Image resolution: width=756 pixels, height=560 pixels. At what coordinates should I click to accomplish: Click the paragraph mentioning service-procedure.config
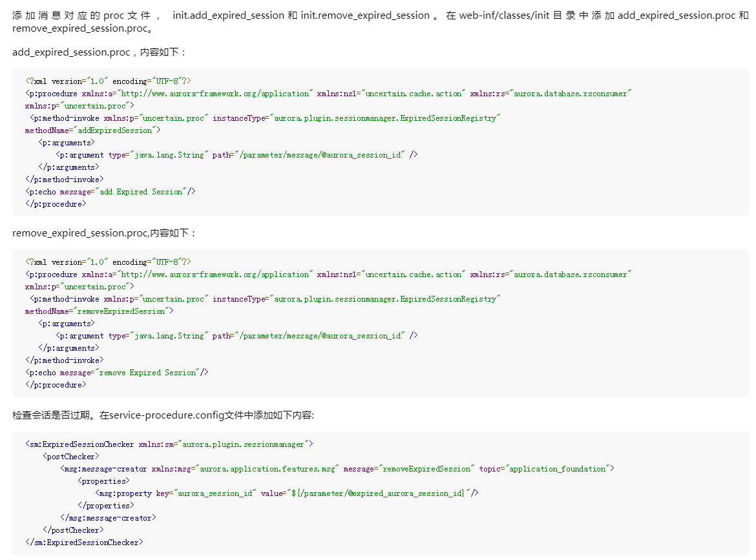point(163,415)
